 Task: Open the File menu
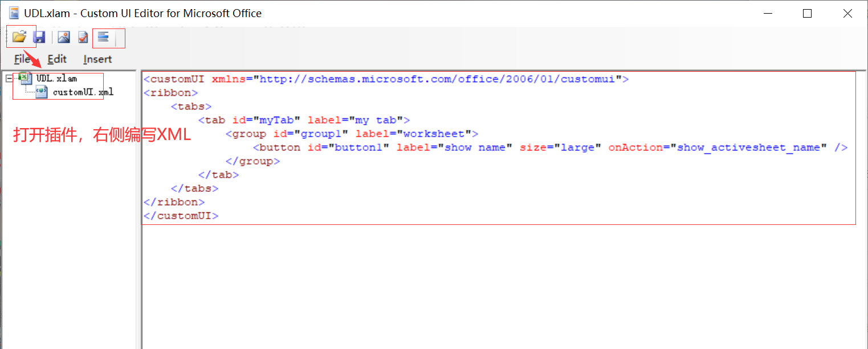coord(22,59)
